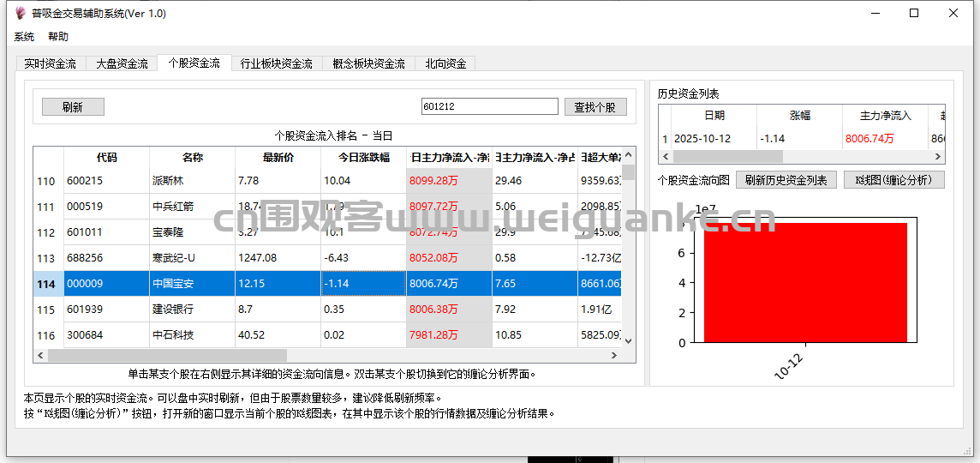Switch to the 大盘资金流 tab
This screenshot has width=980, height=463.
(x=122, y=63)
